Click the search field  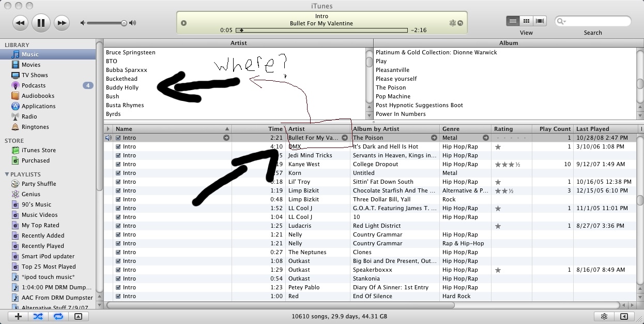(x=593, y=21)
